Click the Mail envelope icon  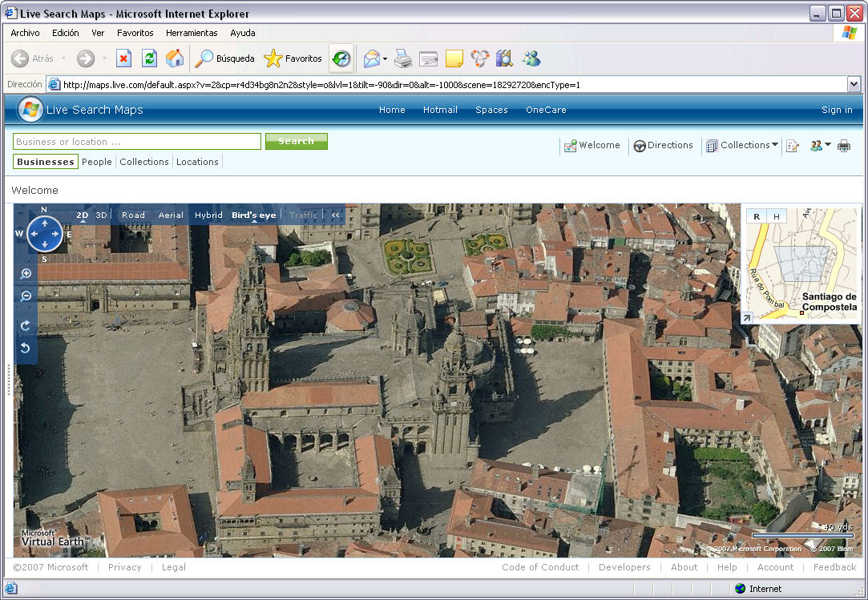371,58
